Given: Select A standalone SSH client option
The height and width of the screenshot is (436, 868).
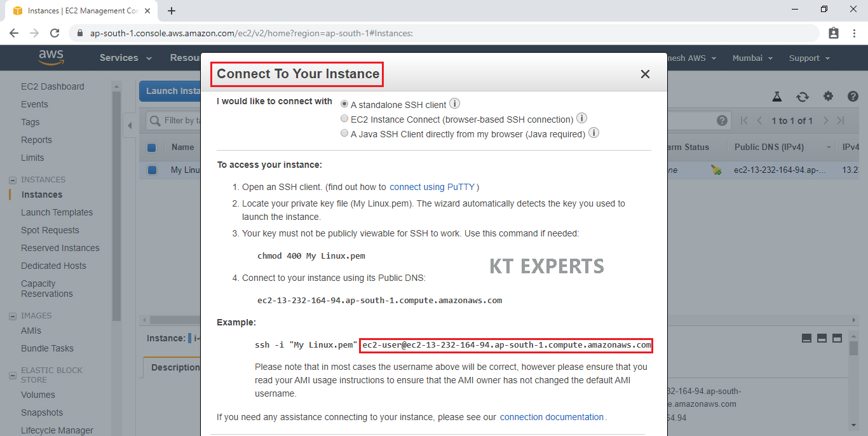Looking at the screenshot, I should 344,104.
